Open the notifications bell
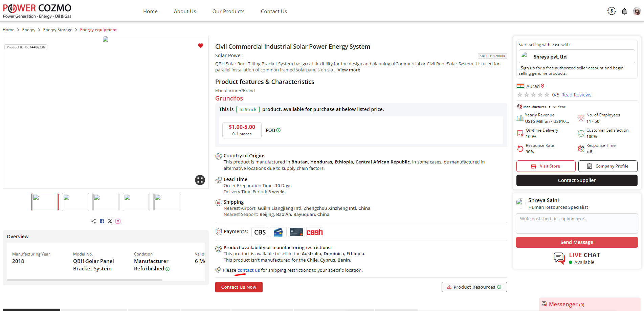 coord(624,12)
